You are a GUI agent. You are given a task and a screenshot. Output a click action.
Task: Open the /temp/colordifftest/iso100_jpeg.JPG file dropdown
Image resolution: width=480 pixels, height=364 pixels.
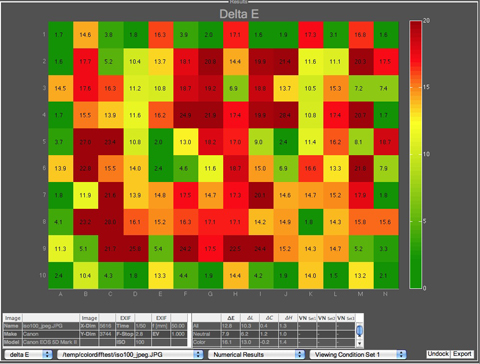[130, 354]
